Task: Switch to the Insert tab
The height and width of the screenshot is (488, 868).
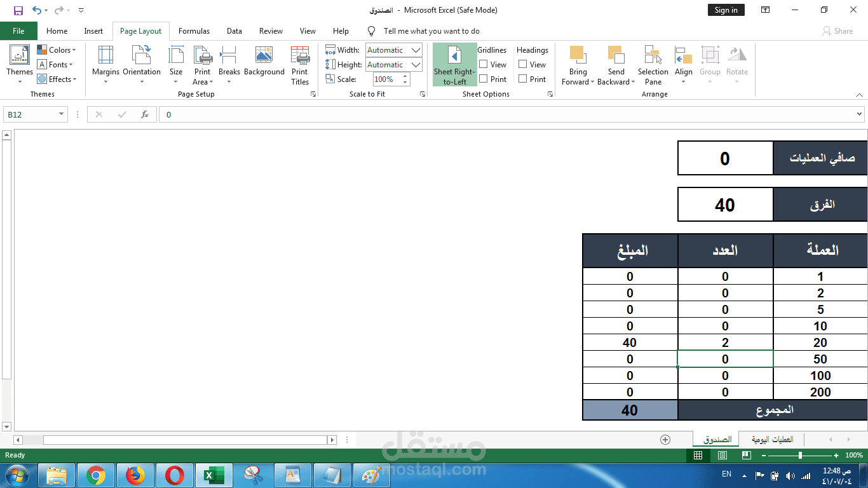Action: (x=93, y=31)
